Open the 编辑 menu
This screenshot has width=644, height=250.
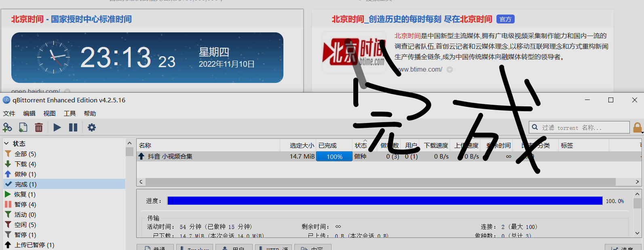click(29, 114)
